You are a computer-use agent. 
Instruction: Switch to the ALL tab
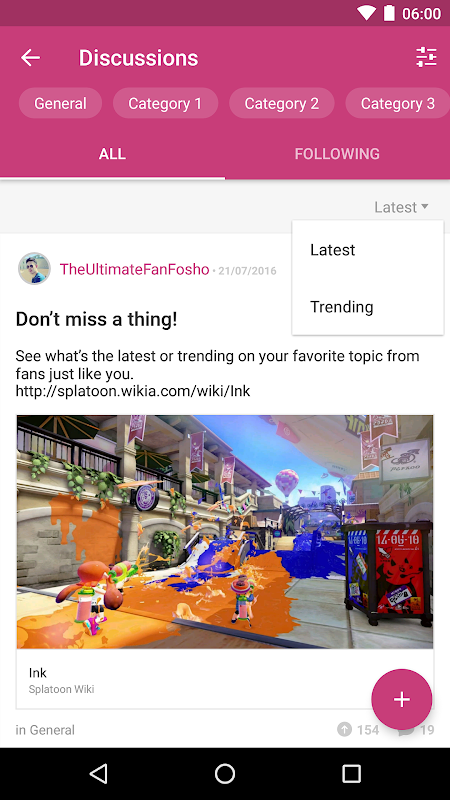(x=112, y=154)
